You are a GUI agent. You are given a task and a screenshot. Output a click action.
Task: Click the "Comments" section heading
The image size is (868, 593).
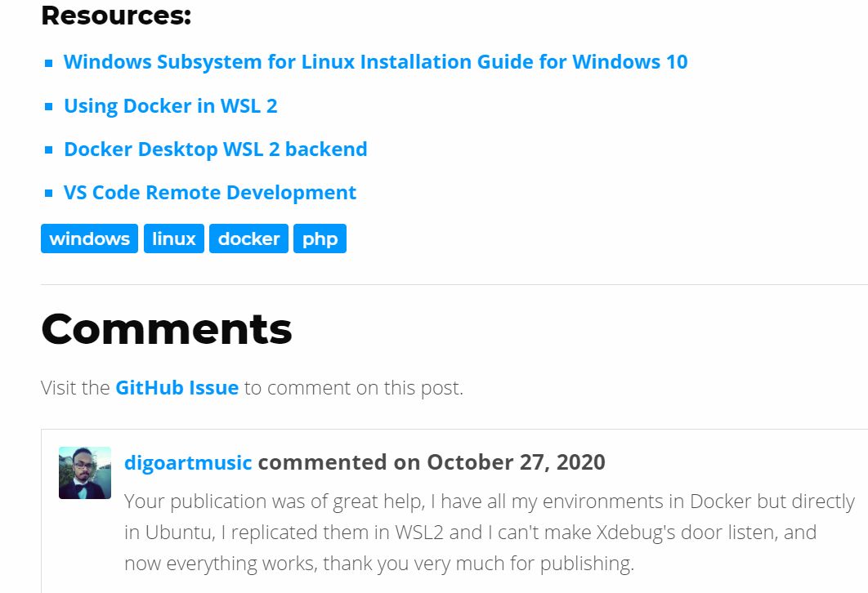click(166, 328)
